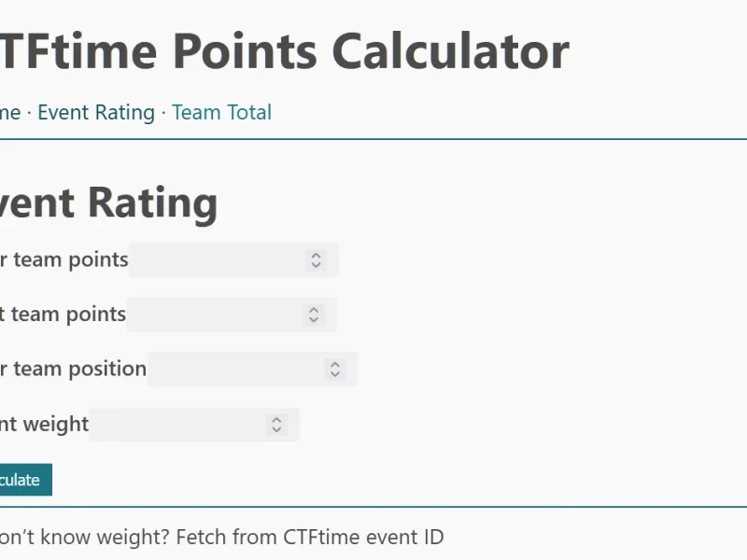Open the Team Total page
This screenshot has height=560, width=747.
coord(221,112)
